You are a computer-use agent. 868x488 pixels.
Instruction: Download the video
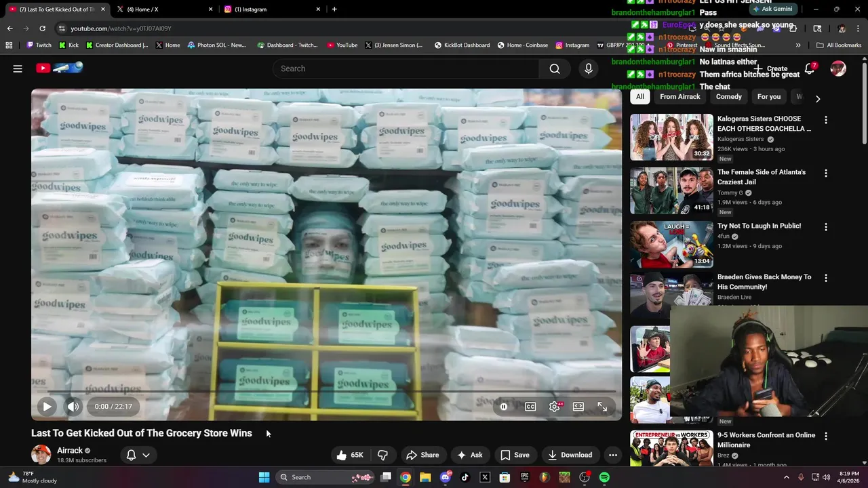coord(570,455)
